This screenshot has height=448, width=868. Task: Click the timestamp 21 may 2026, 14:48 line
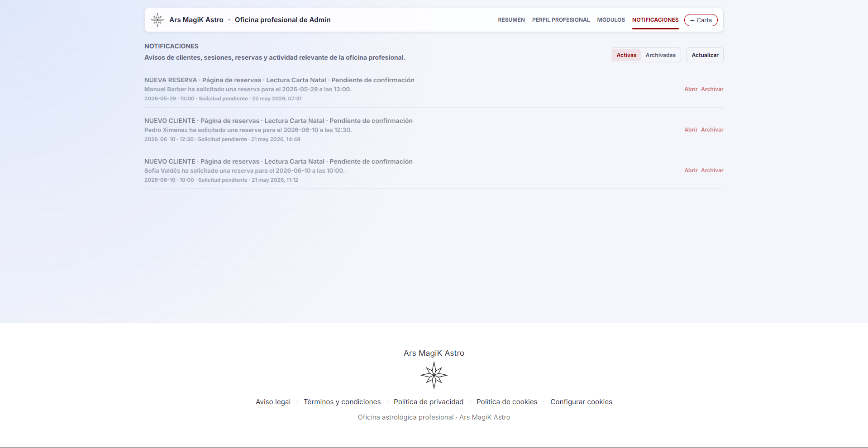point(222,139)
